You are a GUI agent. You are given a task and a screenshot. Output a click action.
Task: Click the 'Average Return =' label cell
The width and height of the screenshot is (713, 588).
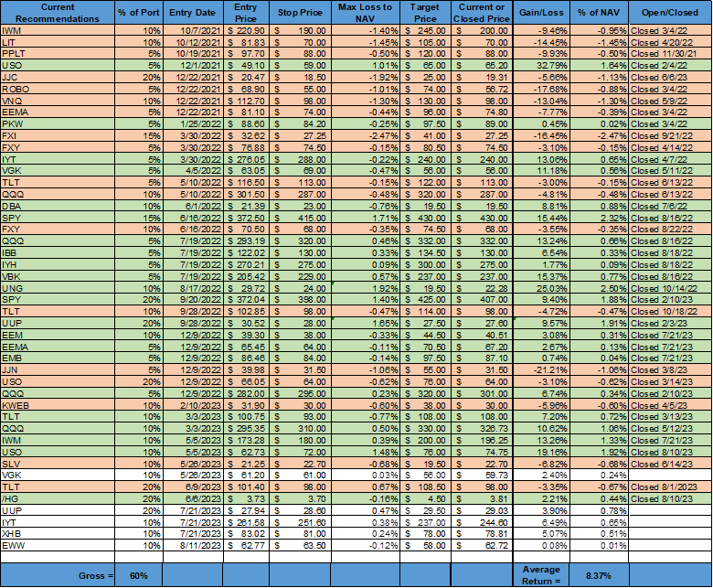541,575
